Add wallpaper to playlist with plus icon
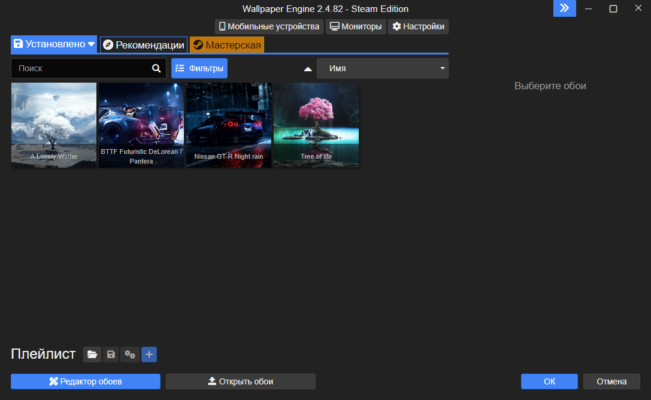 149,354
